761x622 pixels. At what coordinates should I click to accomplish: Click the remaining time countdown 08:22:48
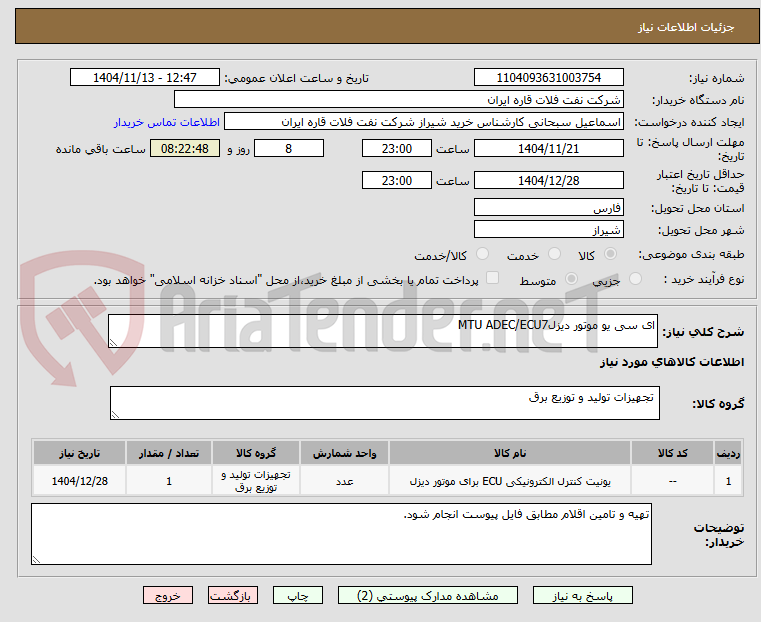pos(185,148)
